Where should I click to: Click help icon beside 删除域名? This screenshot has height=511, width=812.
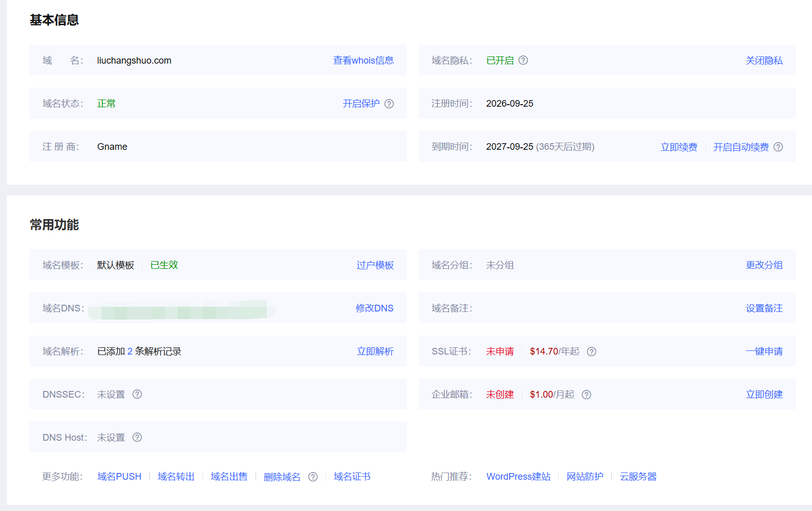point(313,477)
